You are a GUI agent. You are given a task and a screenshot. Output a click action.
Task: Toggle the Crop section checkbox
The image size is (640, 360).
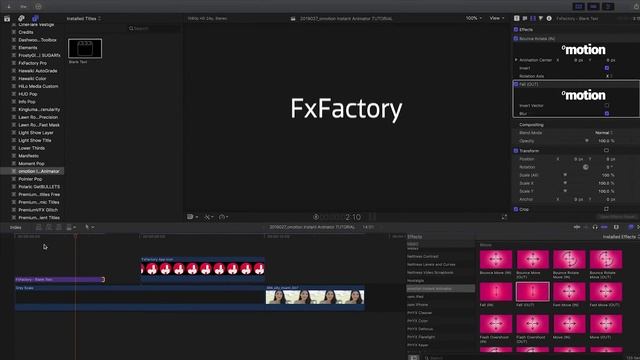(516, 209)
